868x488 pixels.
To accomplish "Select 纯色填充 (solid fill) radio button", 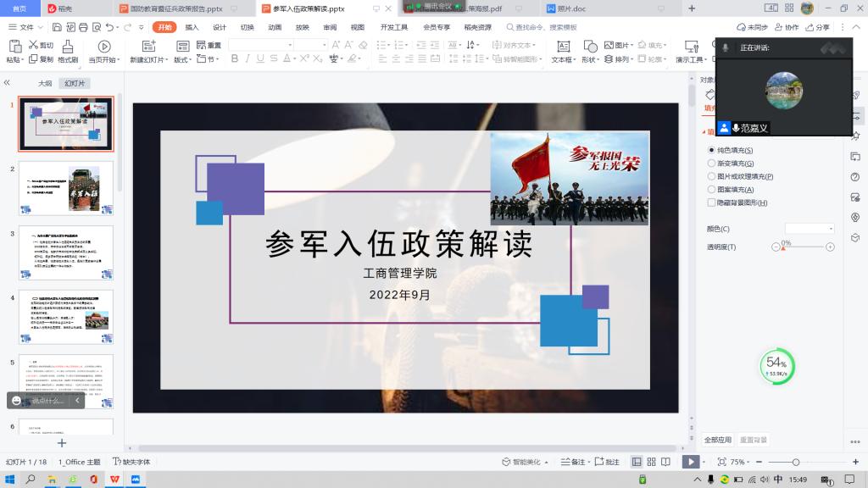I will (x=711, y=150).
